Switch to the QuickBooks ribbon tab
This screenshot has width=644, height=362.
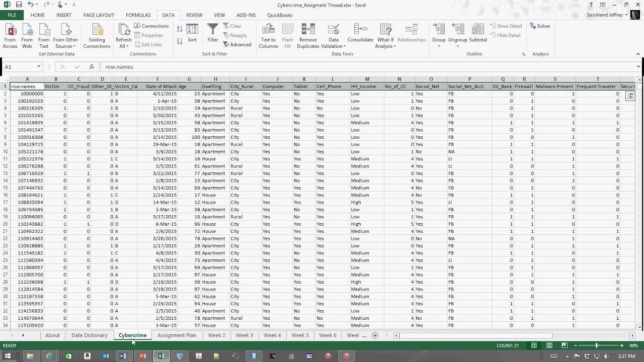click(280, 15)
